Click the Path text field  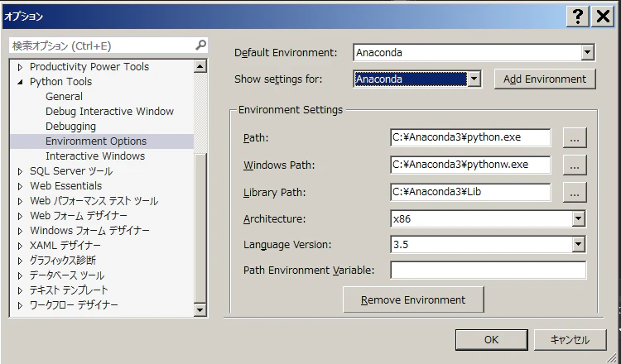tap(470, 137)
